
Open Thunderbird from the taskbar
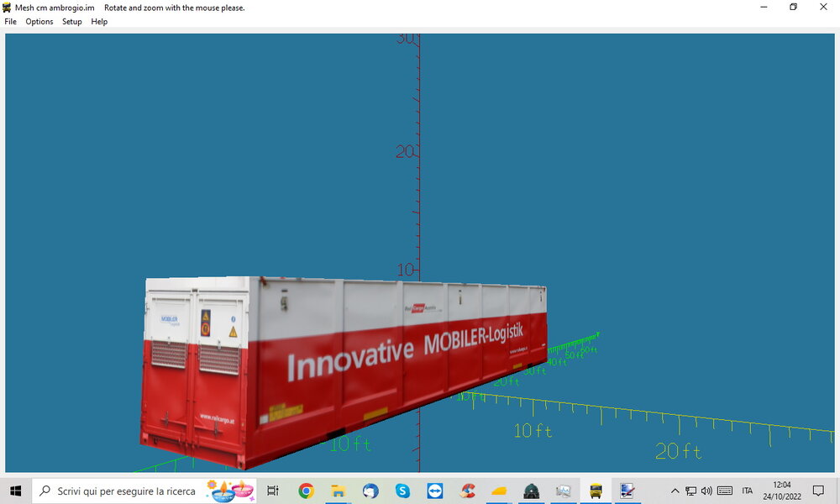(x=370, y=491)
